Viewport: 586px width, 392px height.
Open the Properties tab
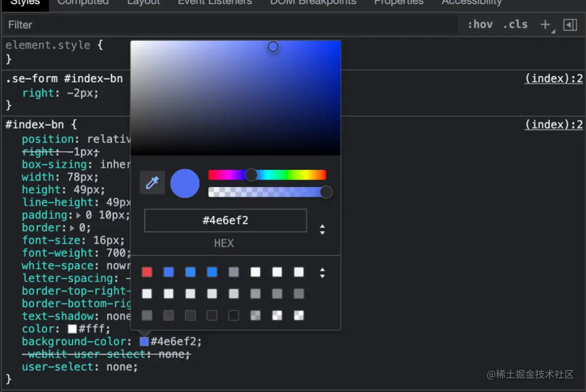point(399,2)
